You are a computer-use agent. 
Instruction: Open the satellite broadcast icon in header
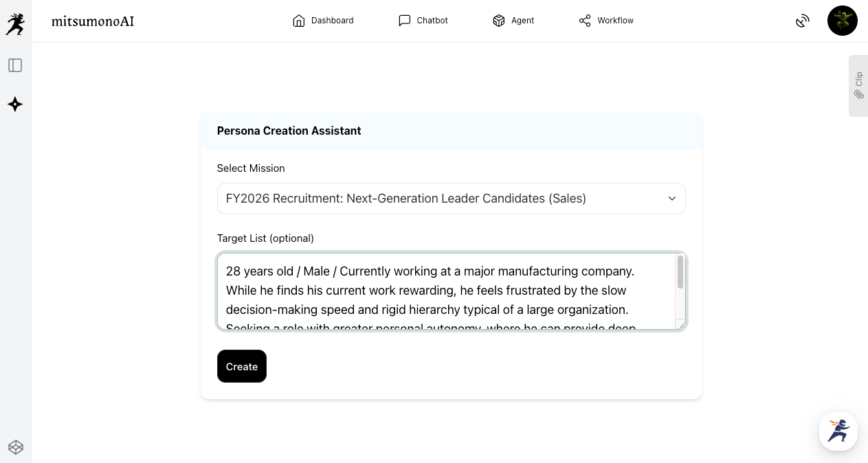click(x=802, y=21)
